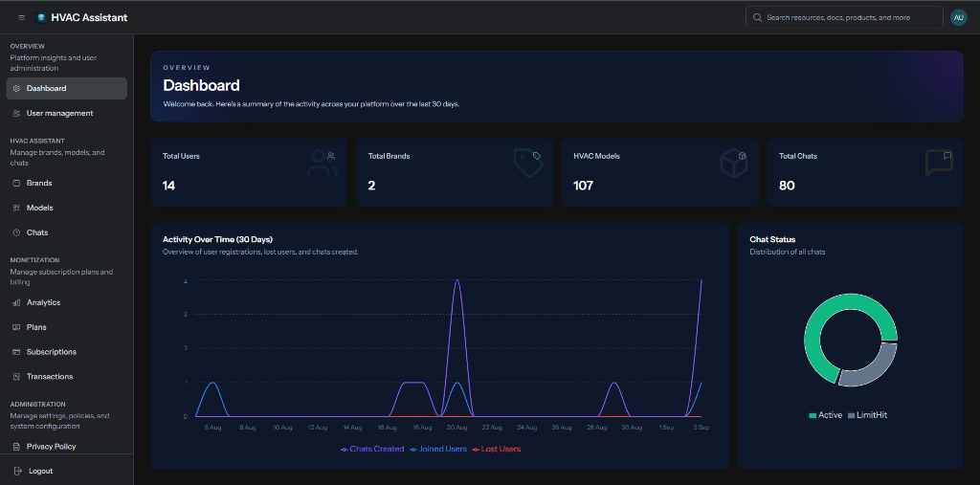The width and height of the screenshot is (980, 485).
Task: Click the Chat Status heading
Action: tap(772, 239)
